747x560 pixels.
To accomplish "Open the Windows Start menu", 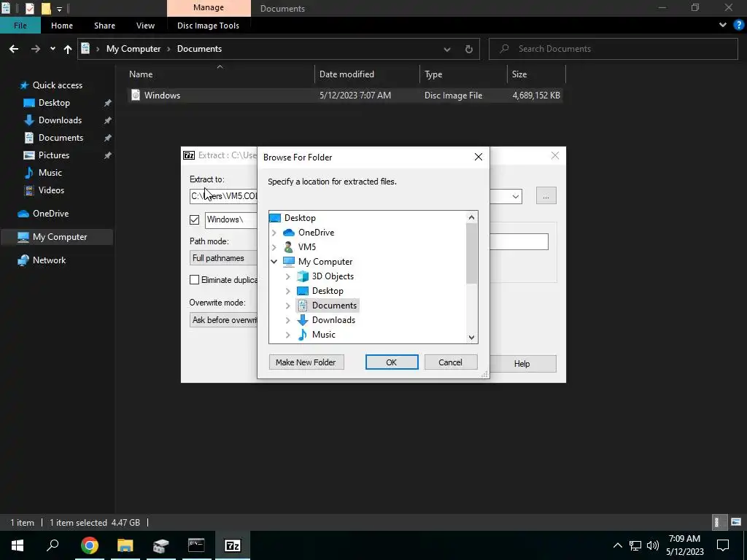I will pyautogui.click(x=18, y=545).
